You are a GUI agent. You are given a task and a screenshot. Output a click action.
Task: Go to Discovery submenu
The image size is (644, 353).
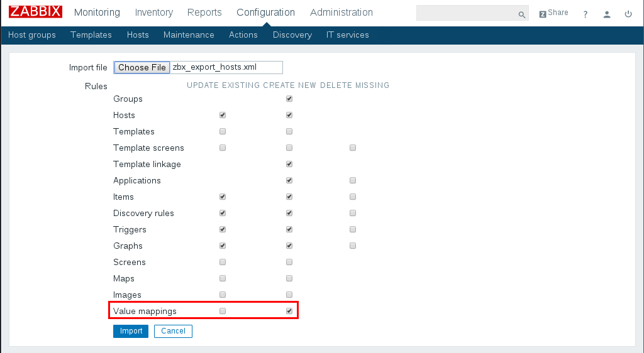[292, 35]
